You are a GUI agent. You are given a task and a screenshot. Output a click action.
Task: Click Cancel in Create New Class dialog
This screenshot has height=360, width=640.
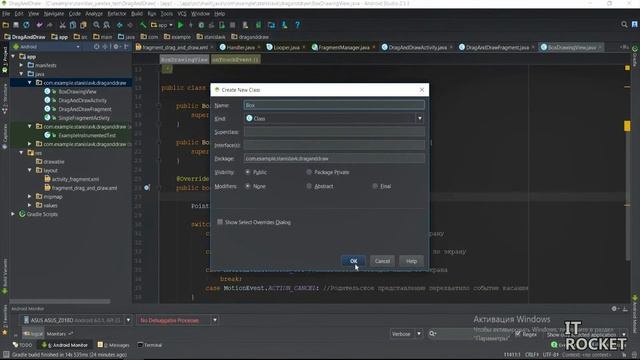pos(382,261)
